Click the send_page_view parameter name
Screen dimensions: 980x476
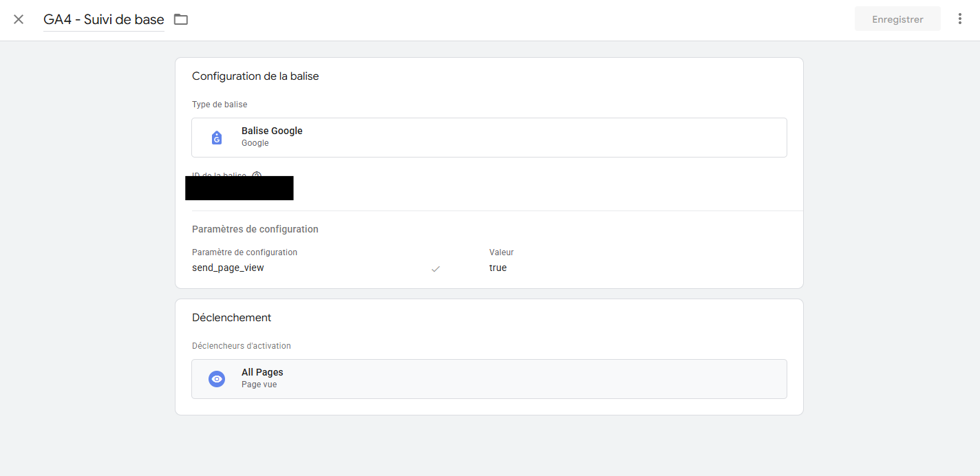pyautogui.click(x=228, y=268)
